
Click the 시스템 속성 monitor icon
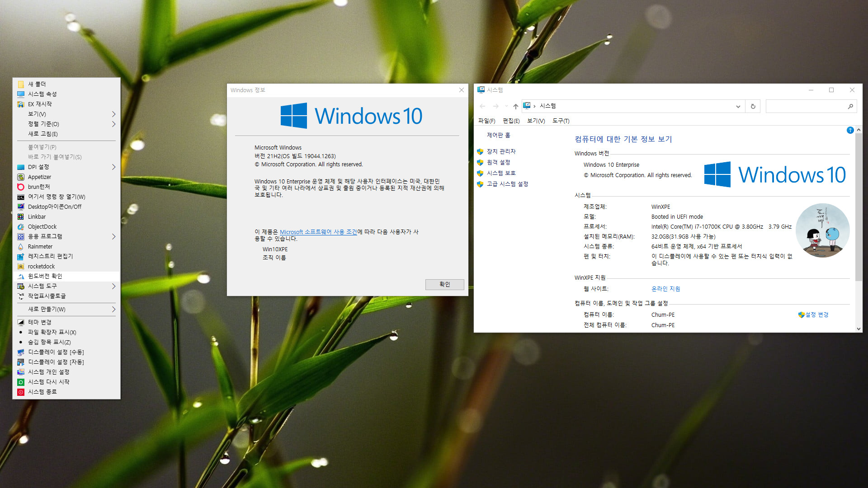(x=21, y=94)
